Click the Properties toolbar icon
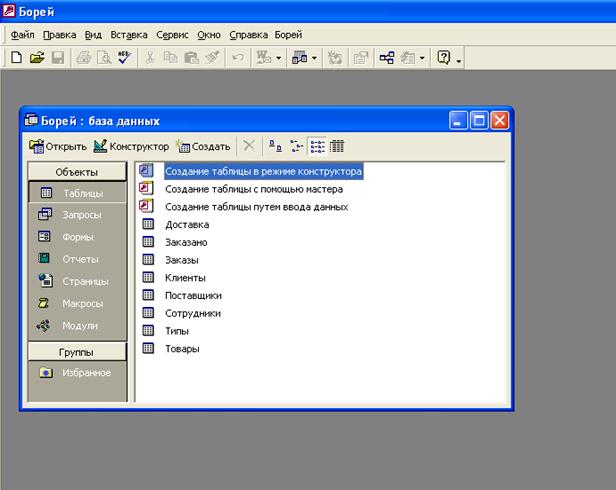The image size is (616, 490). (361, 58)
